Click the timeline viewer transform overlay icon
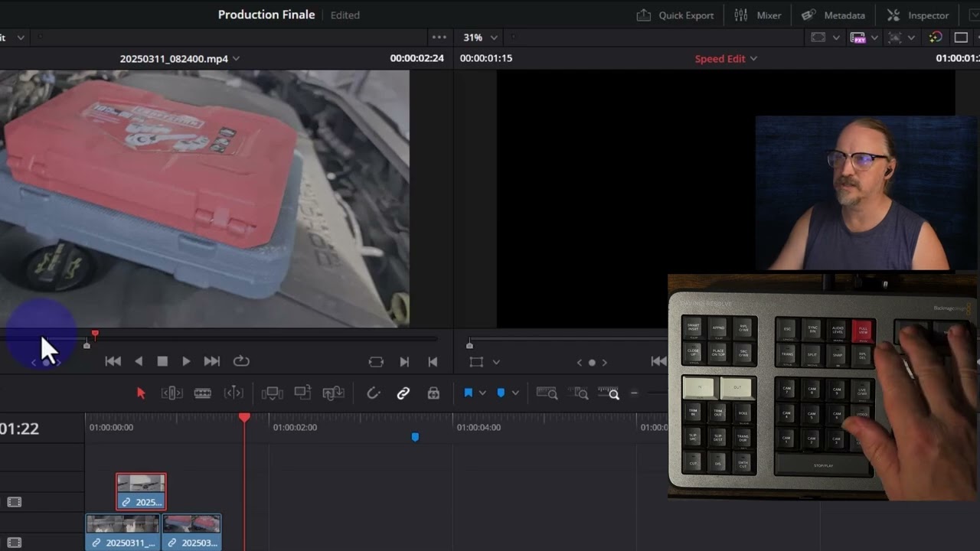The image size is (980, 551). pos(476,362)
